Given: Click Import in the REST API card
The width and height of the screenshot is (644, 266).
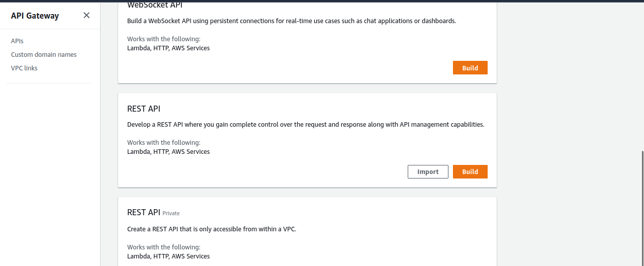Looking at the screenshot, I should point(428,171).
